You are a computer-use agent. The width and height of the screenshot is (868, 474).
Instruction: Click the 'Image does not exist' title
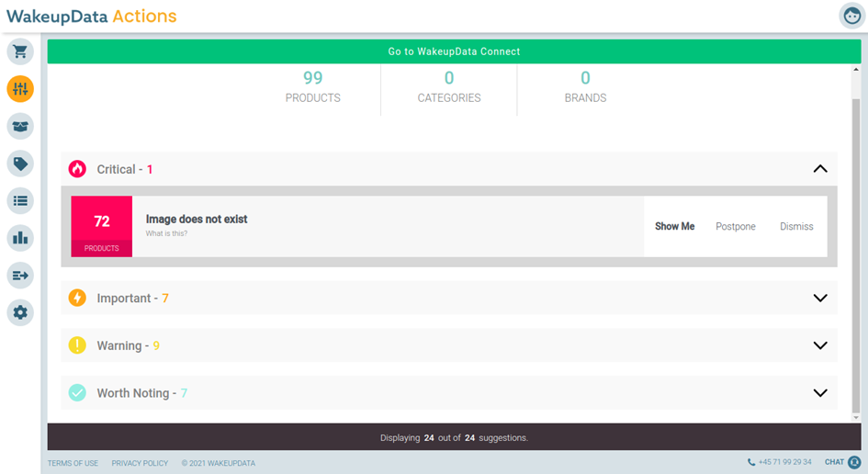pyautogui.click(x=197, y=220)
